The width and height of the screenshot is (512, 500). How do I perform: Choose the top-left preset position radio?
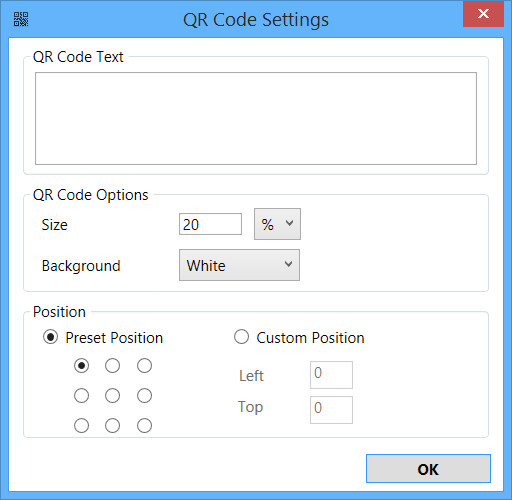[81, 366]
